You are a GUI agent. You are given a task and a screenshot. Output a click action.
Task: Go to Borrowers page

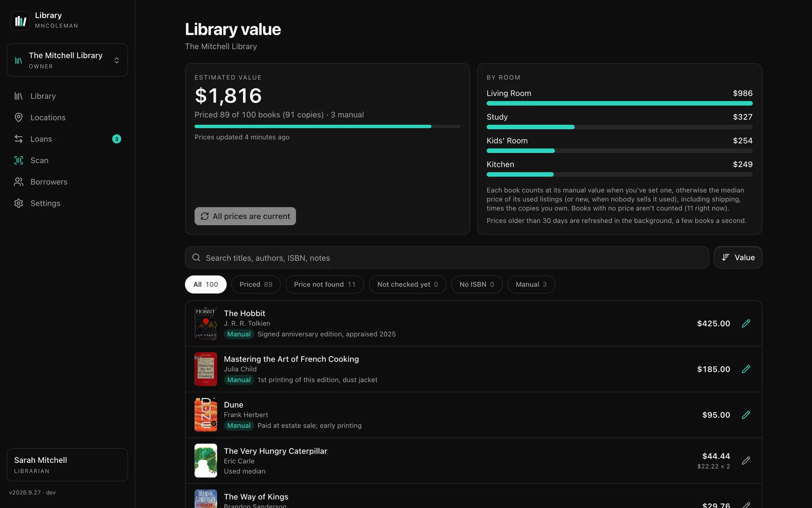[67, 182]
